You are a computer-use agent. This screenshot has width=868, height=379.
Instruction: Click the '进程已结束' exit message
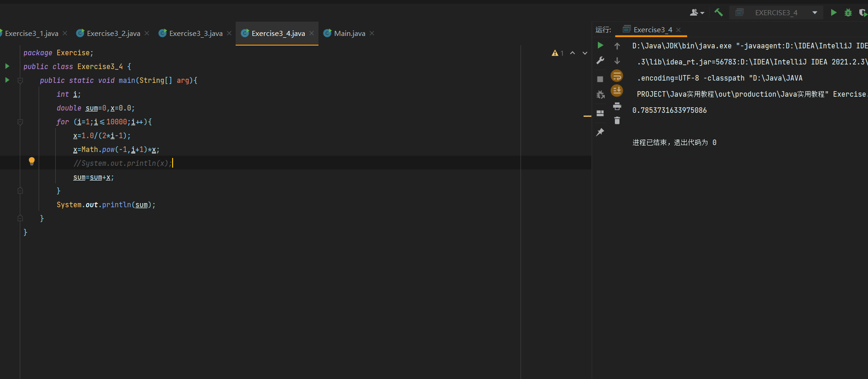pos(674,142)
